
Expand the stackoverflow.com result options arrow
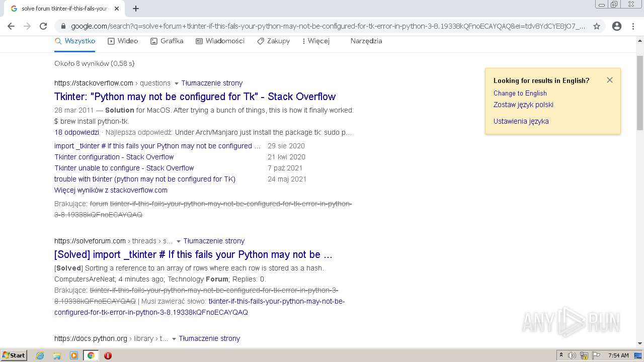(176, 83)
